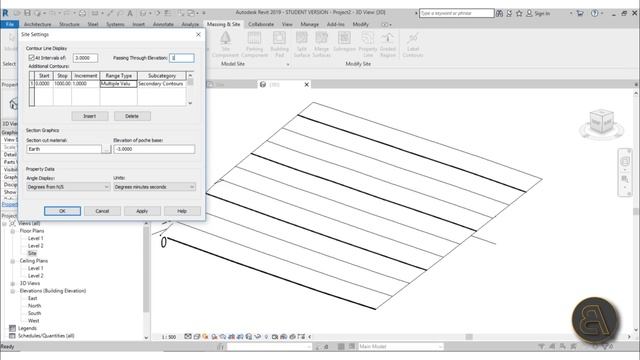640x360 pixels.
Task: Click the ViewCube in the 3D view
Action: (x=602, y=122)
